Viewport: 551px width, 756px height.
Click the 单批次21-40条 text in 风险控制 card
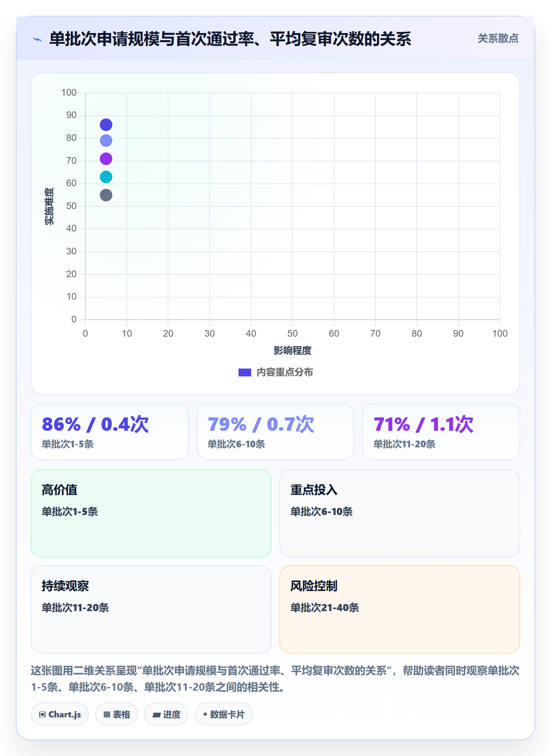[x=325, y=608]
